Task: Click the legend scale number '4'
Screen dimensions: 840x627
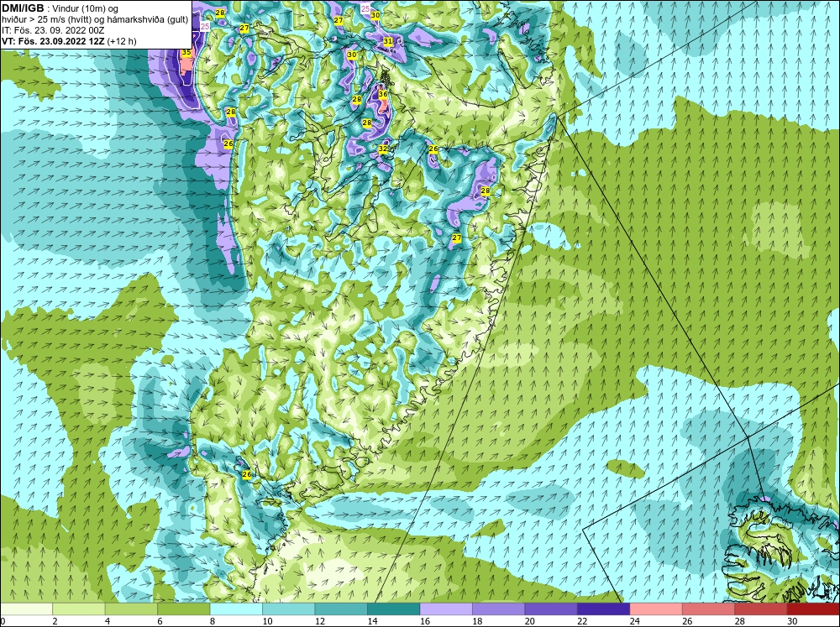Action: [108, 621]
